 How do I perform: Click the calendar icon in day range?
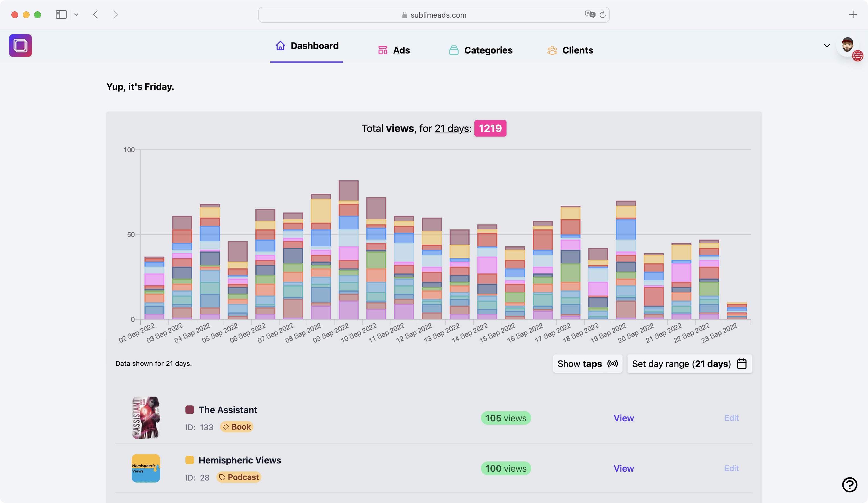[742, 364]
